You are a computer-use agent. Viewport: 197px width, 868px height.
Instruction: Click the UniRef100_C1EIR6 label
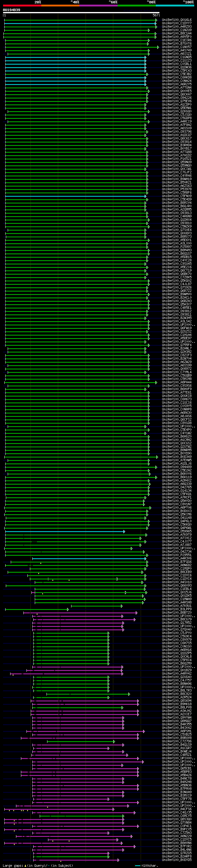pyautogui.click(x=176, y=40)
